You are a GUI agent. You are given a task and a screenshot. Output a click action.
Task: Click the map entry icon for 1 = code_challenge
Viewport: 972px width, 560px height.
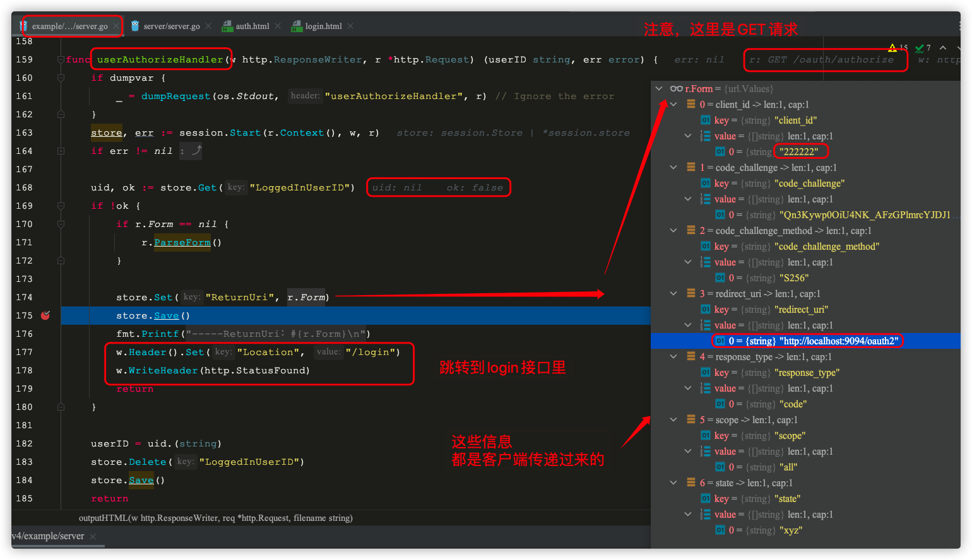pos(691,168)
